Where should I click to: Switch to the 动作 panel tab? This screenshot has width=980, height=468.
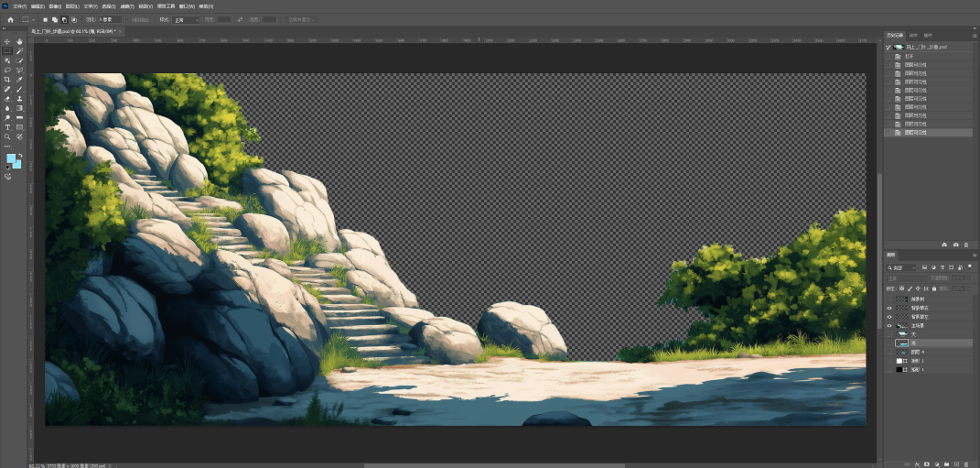click(912, 35)
